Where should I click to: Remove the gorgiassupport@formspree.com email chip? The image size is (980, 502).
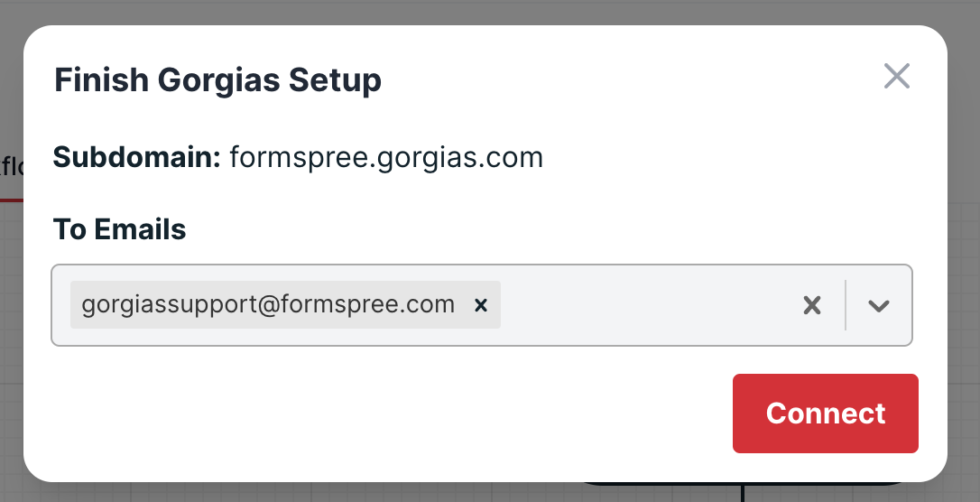click(x=481, y=305)
